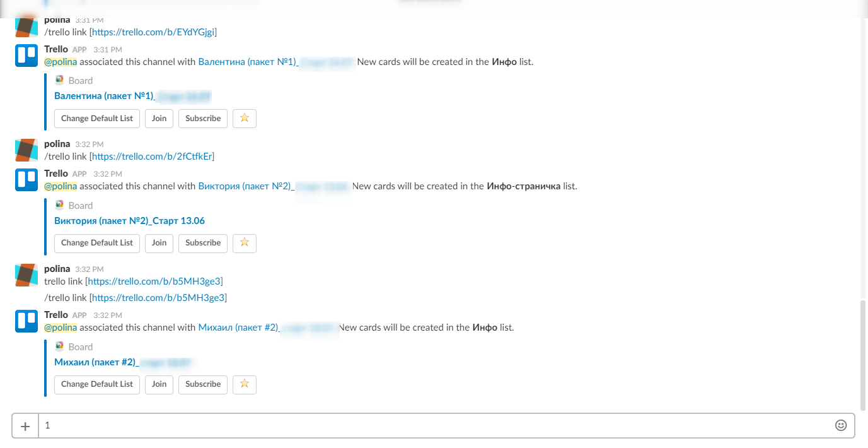Subscribe to Виктория (пакет №2) board

pos(203,242)
